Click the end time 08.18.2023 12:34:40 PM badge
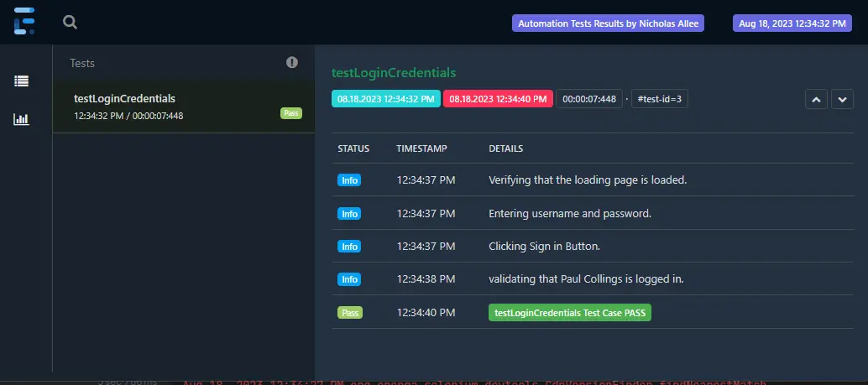Viewport: 868px width, 385px height. pos(498,99)
